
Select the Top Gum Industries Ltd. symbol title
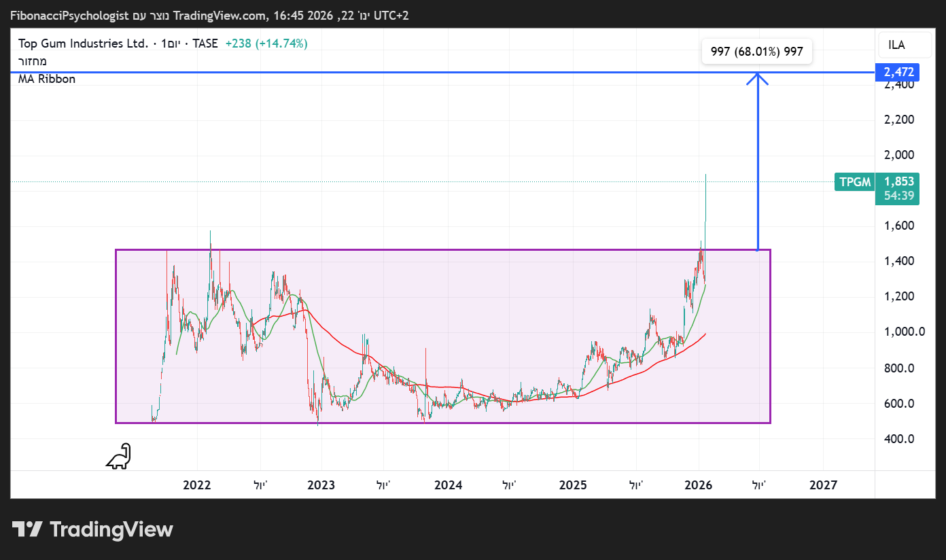[x=83, y=43]
